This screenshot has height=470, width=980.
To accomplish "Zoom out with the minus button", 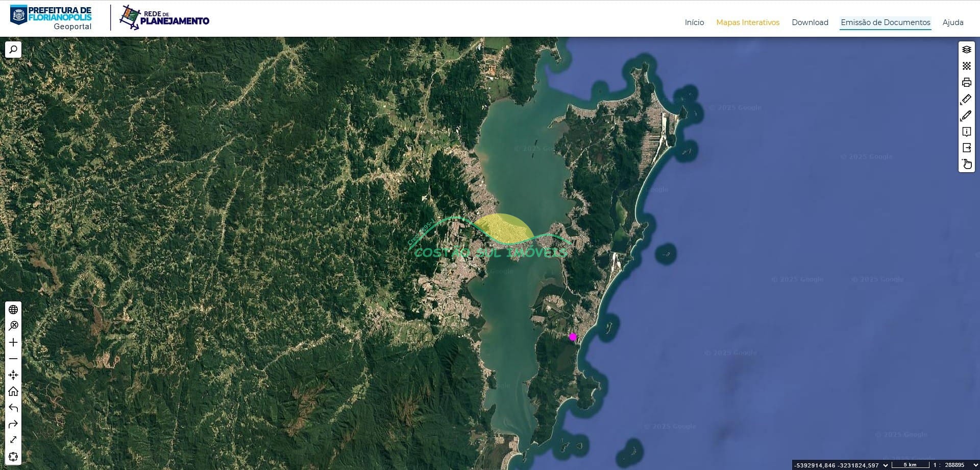I will tap(13, 359).
